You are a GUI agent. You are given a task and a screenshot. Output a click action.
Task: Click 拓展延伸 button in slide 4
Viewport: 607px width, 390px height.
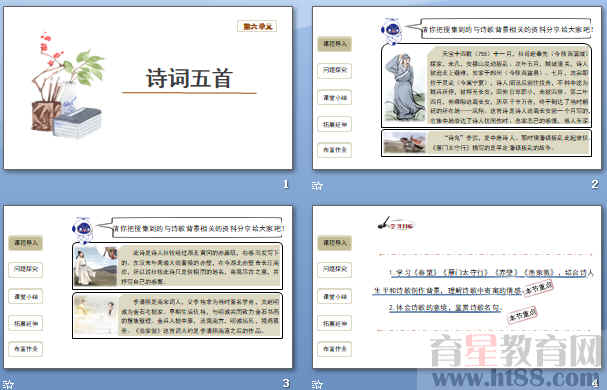[x=334, y=323]
